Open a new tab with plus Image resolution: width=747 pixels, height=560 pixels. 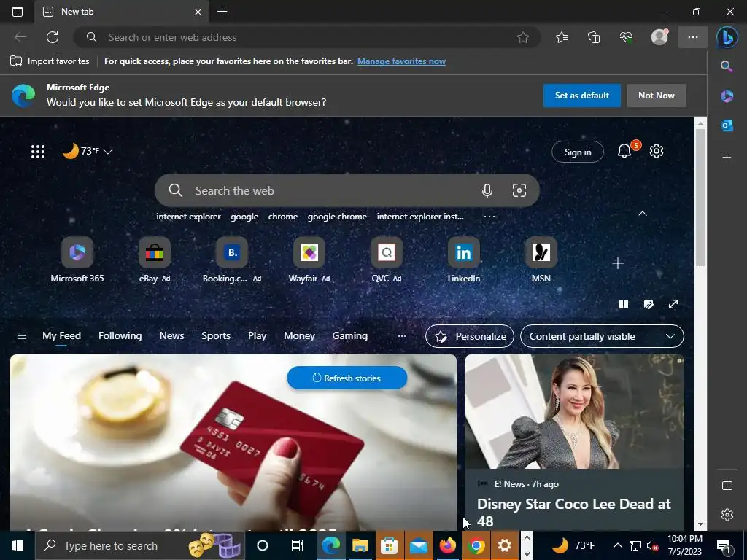(222, 12)
